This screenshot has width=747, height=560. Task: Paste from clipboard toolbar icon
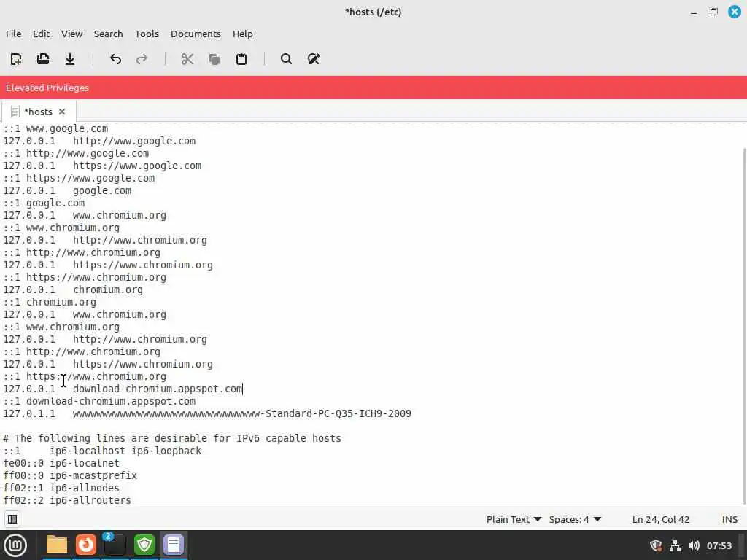[241, 59]
